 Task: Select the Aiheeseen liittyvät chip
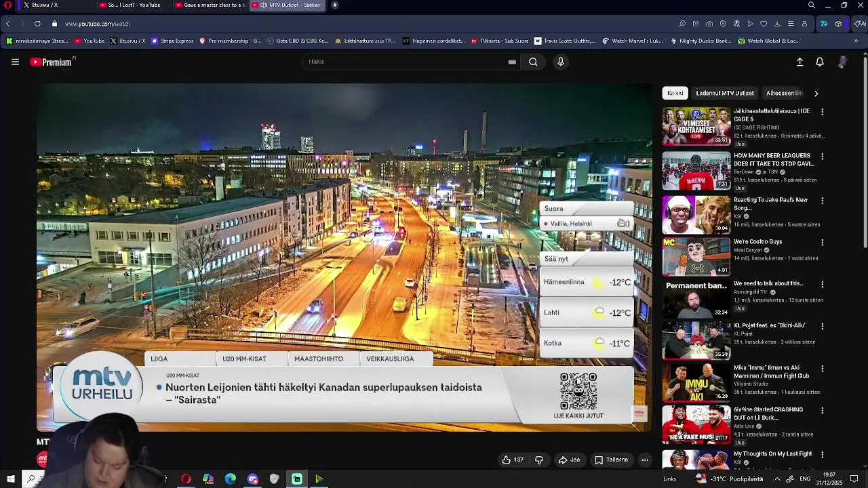click(x=784, y=93)
